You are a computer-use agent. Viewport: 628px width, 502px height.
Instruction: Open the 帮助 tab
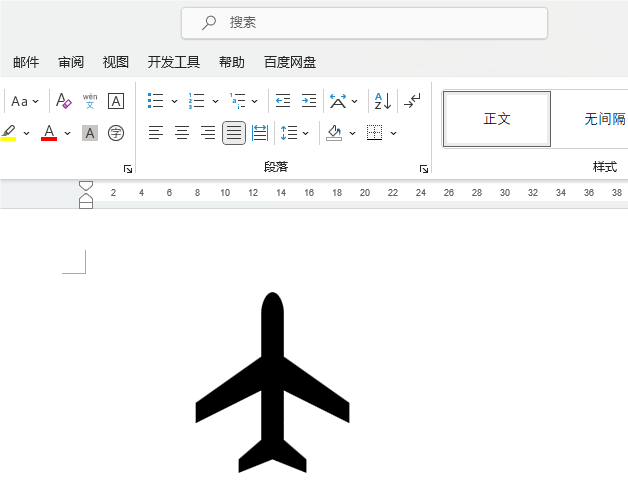click(231, 62)
